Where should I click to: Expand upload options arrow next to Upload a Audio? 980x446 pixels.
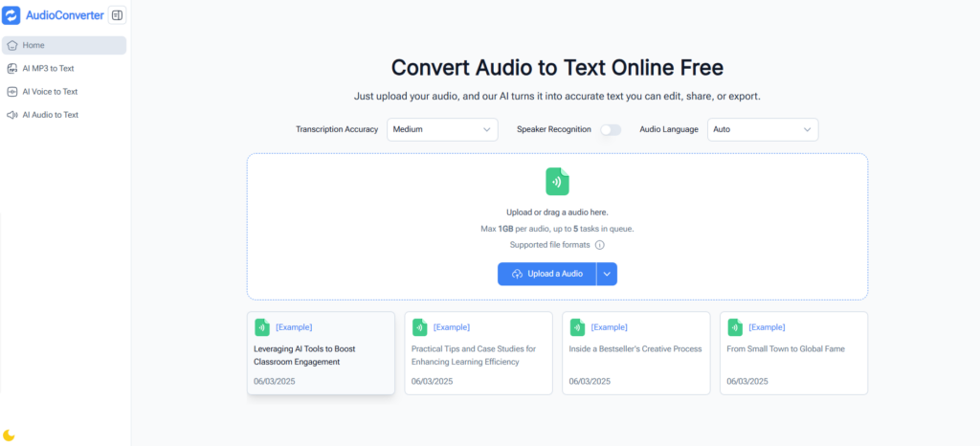coord(607,275)
